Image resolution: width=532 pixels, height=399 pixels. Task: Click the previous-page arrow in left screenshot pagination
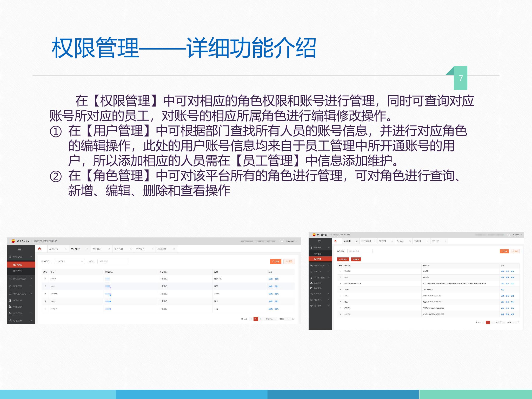251,319
